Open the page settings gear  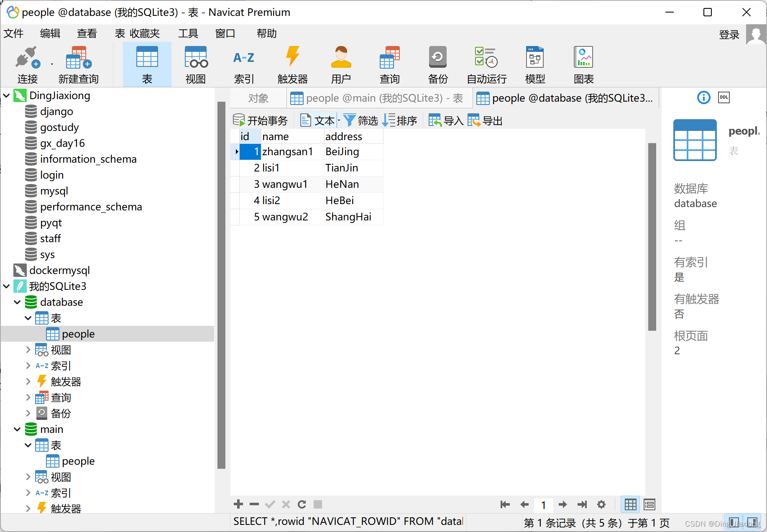pyautogui.click(x=601, y=504)
